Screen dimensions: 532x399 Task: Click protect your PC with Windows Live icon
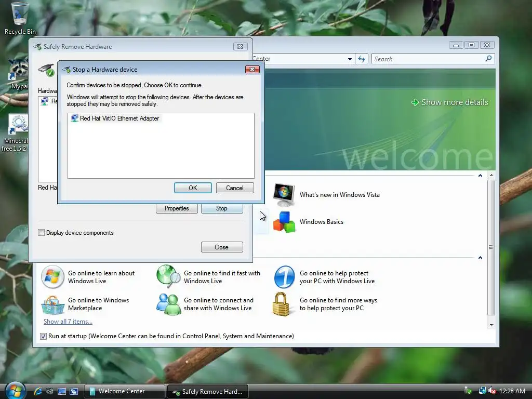[x=284, y=277]
